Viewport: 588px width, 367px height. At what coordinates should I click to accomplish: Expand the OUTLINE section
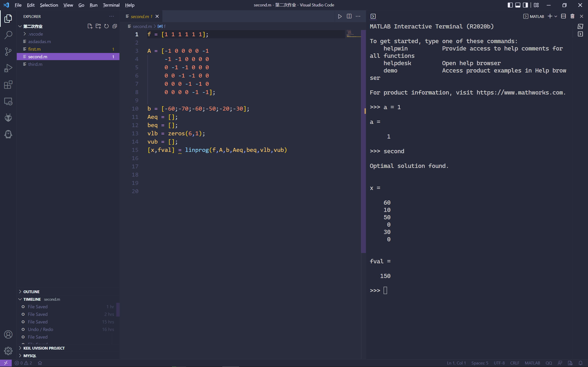click(x=31, y=292)
